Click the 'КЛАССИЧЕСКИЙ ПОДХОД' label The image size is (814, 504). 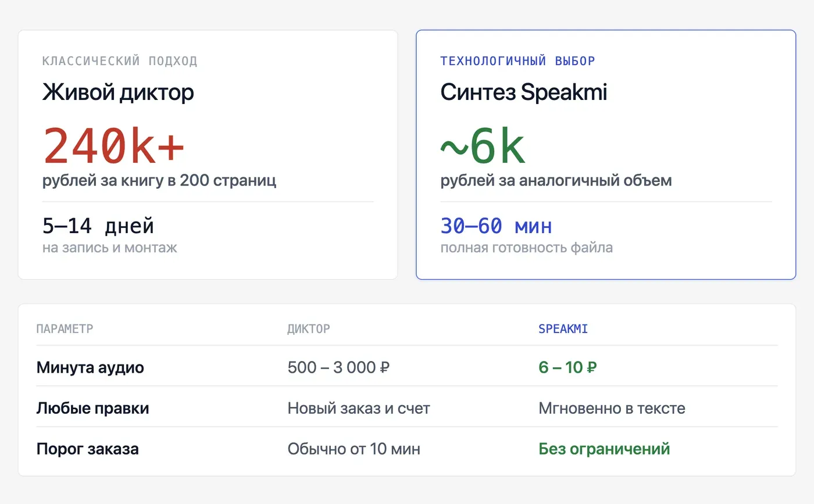pos(120,61)
